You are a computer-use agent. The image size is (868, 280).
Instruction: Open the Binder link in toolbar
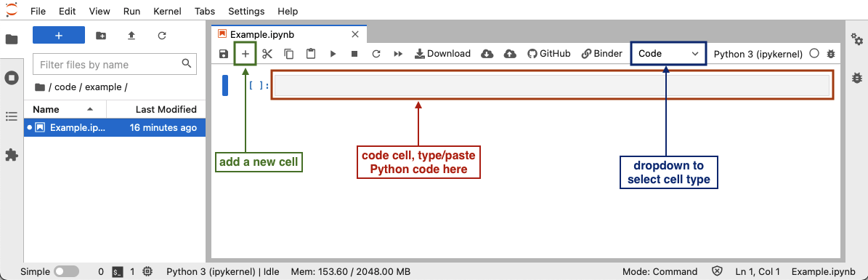pos(601,54)
